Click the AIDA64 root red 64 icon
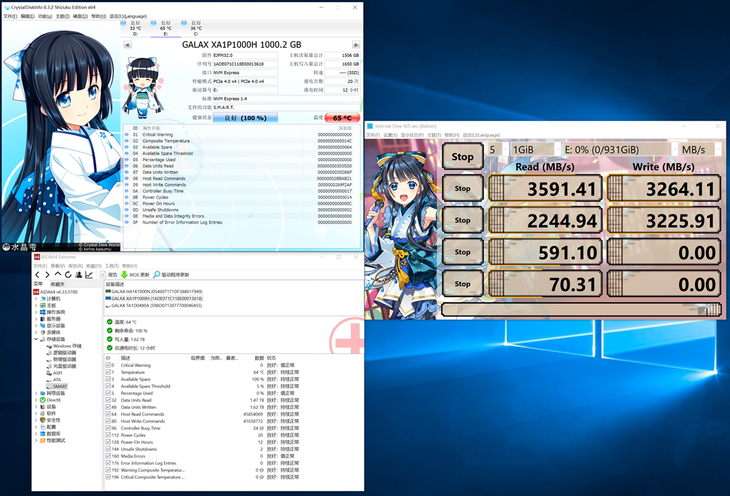The image size is (730, 496). point(36,292)
